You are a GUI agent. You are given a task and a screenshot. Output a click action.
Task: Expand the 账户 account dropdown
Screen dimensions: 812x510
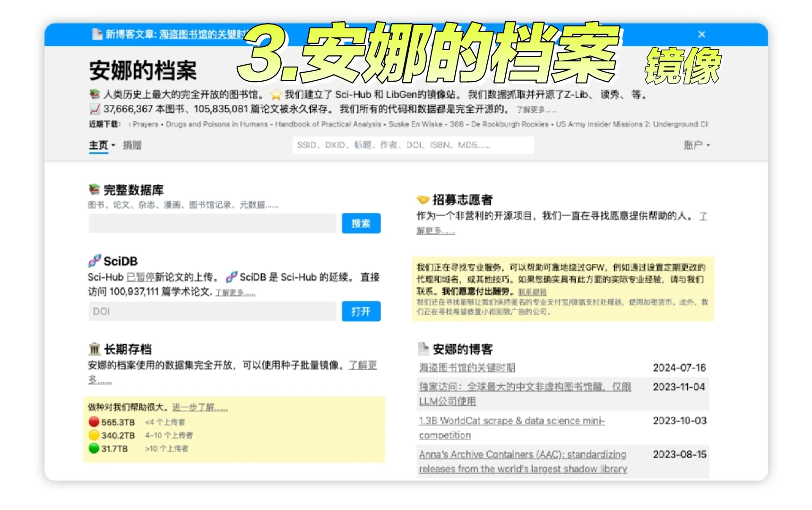click(697, 145)
